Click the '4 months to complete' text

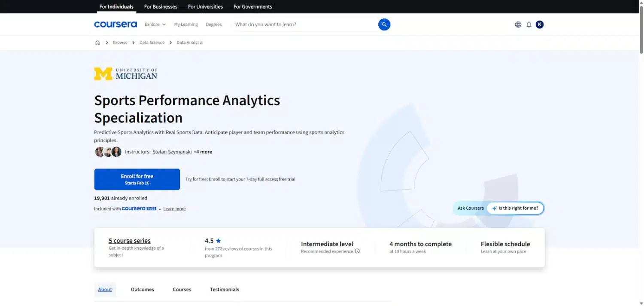point(420,244)
